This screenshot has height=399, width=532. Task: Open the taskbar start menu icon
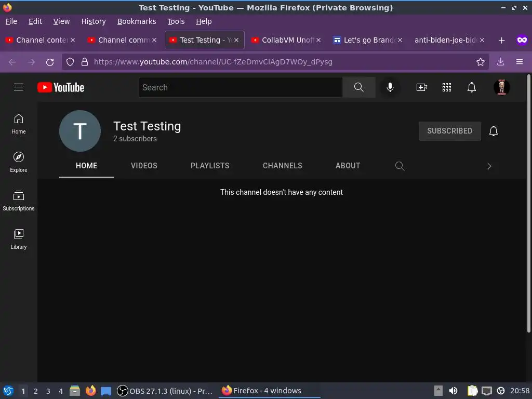coord(8,391)
